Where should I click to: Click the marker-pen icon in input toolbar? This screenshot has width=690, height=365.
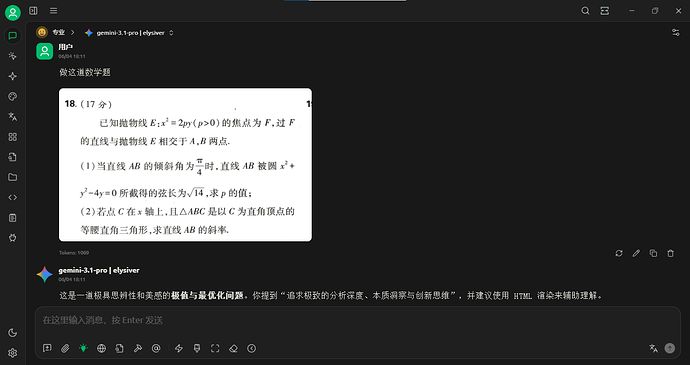point(197,348)
